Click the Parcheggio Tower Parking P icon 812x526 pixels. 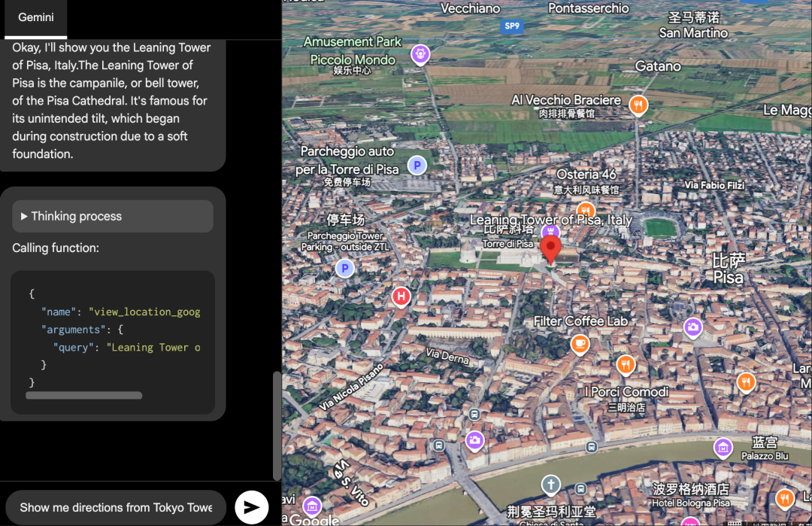(x=344, y=269)
